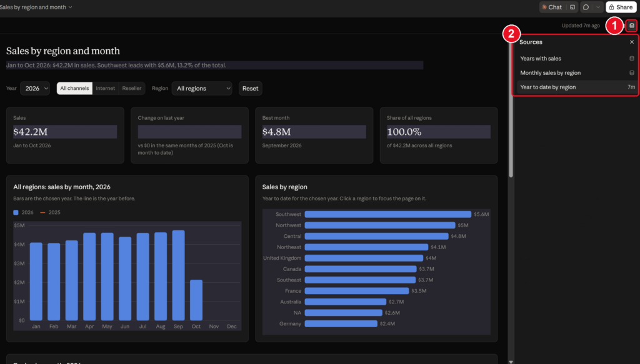Image resolution: width=640 pixels, height=364 pixels.
Task: Click the September bar in monthly chart
Action: [178, 275]
